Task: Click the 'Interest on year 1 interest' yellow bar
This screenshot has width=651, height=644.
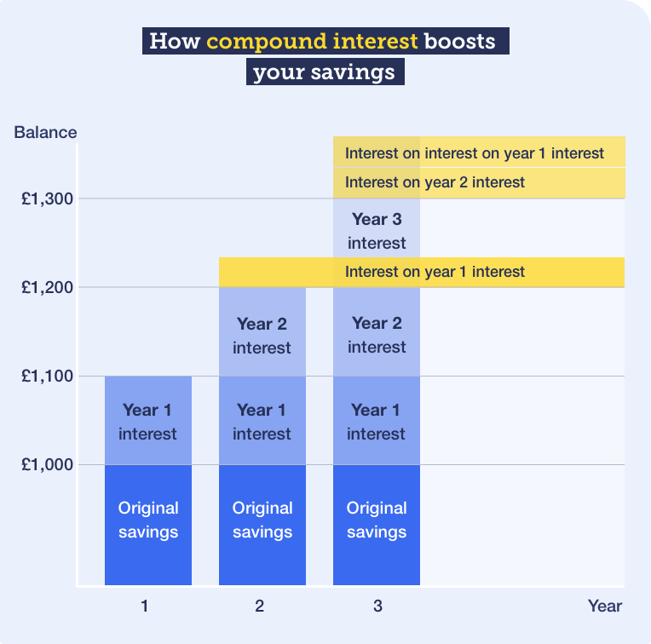Action: (422, 272)
